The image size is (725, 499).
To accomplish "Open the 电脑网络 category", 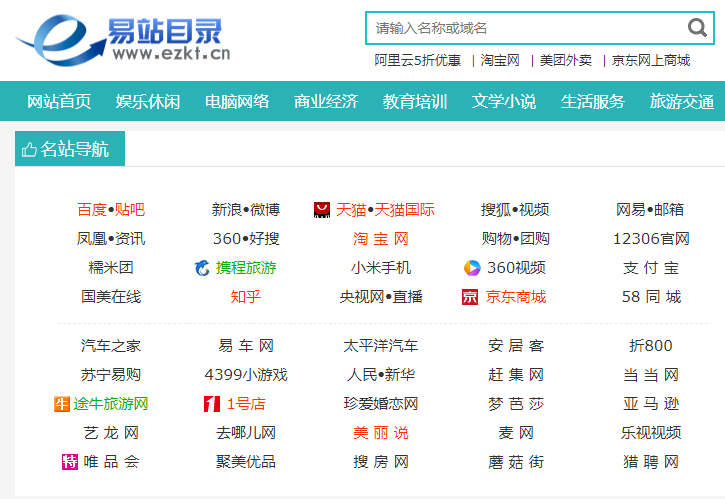I will point(237,101).
